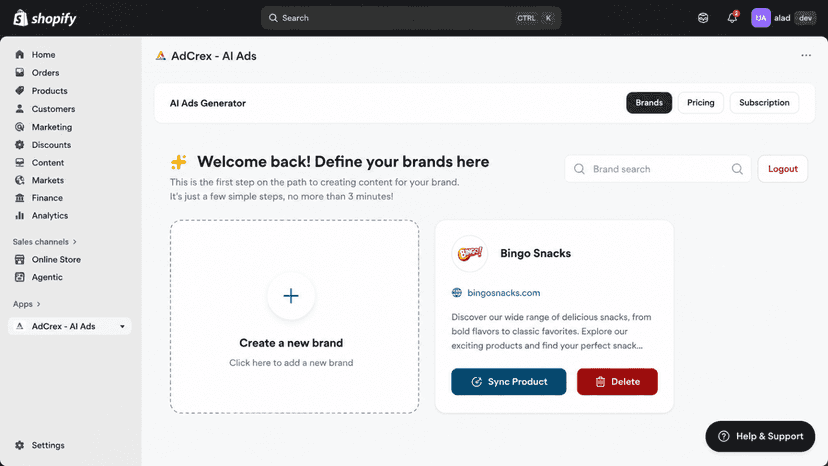Screen dimensions: 828x466
Task: Click the Sidekick icon beside the bell
Action: point(703,18)
